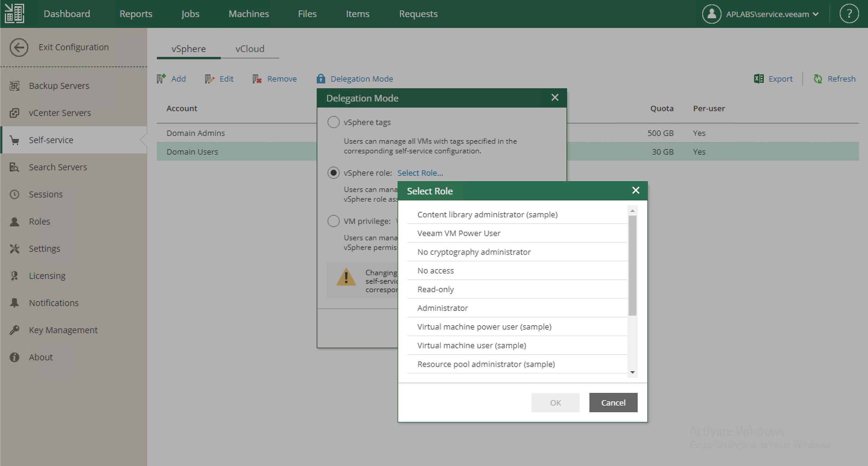
Task: Open Settings wrench icon
Action: pyautogui.click(x=14, y=248)
